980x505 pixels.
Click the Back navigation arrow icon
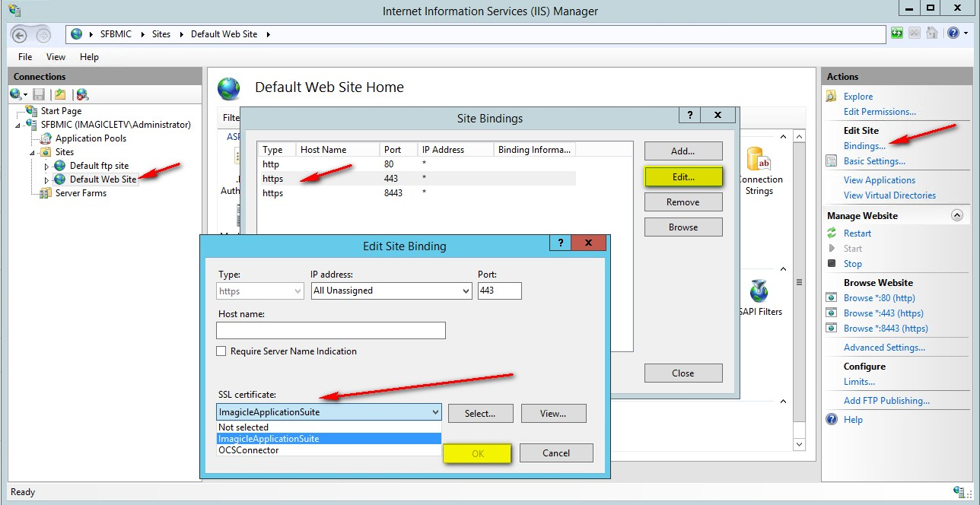21,34
